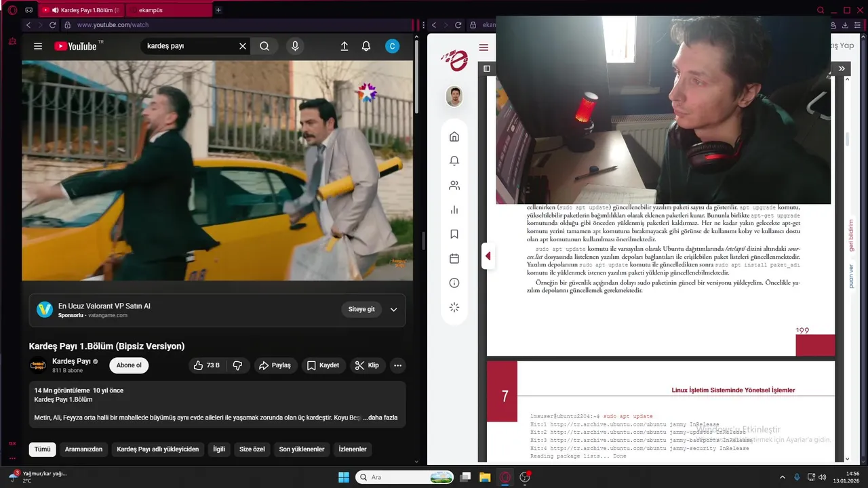Open the weather widget Yağmur/kar
Screen dimensions: 868x488
[x=38, y=476]
